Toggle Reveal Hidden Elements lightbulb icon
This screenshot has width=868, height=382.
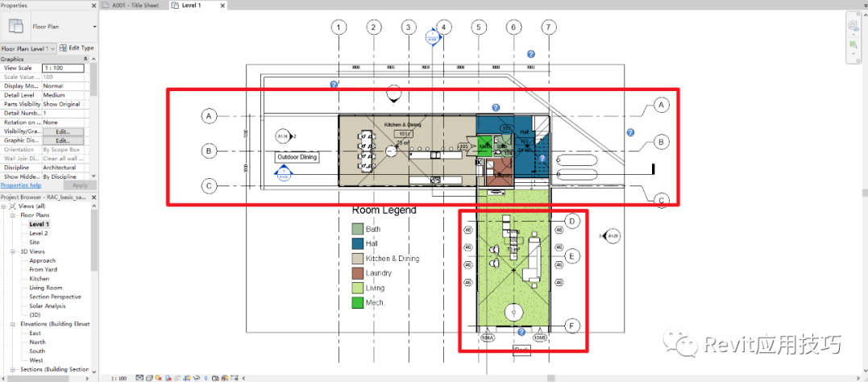(206, 378)
